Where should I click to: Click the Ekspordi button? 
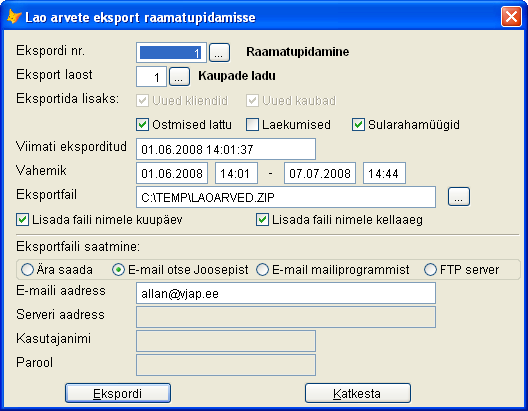point(118,393)
